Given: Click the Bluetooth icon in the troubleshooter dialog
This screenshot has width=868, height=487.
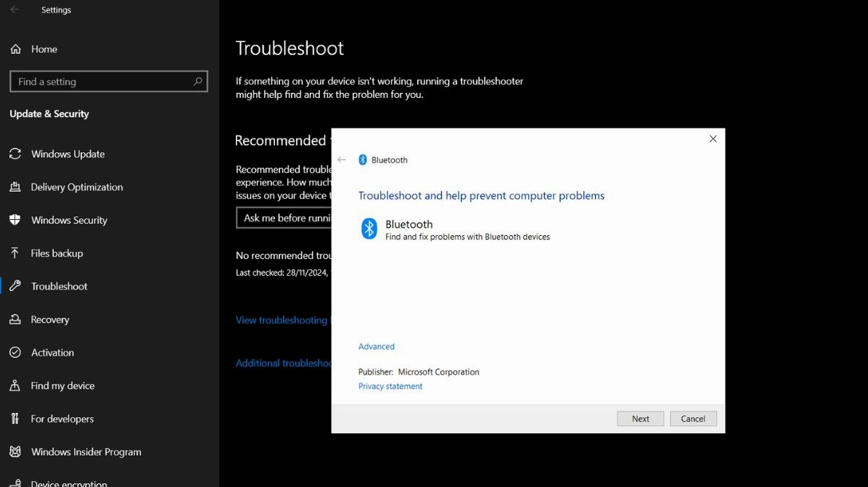Looking at the screenshot, I should tap(369, 228).
